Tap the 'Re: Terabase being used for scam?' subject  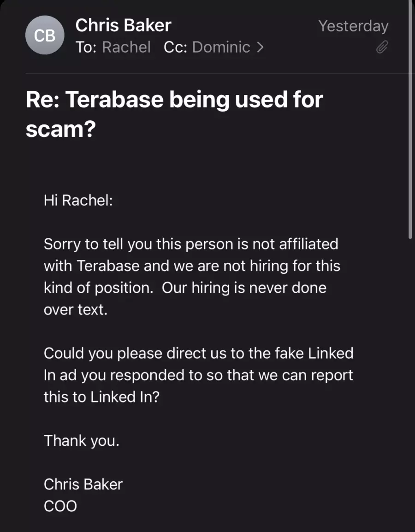coord(174,114)
